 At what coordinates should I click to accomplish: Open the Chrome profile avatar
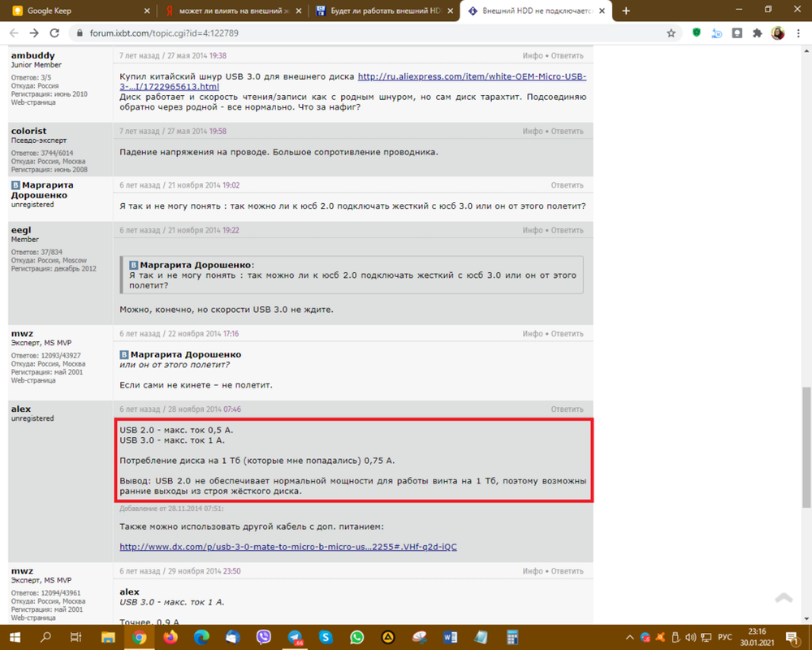point(778,33)
